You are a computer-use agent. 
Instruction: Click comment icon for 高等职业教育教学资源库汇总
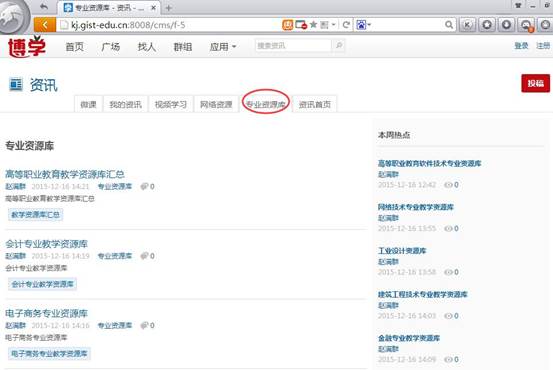pos(144,186)
